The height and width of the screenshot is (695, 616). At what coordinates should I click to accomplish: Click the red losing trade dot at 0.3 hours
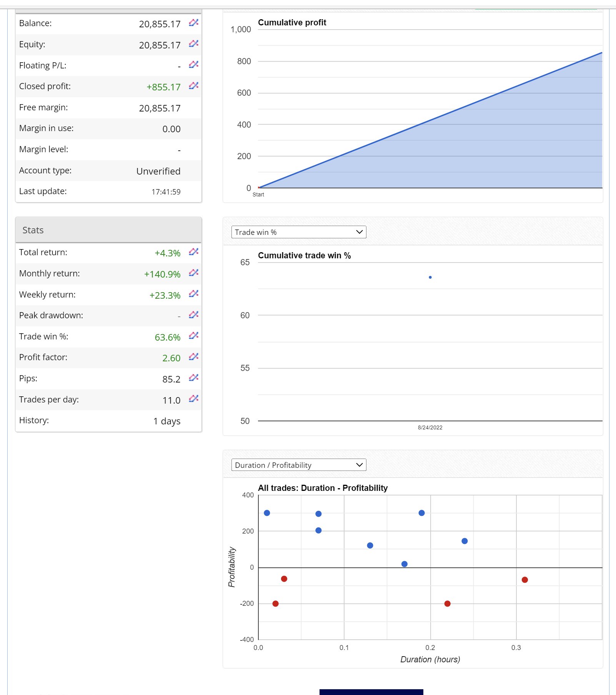point(525,580)
